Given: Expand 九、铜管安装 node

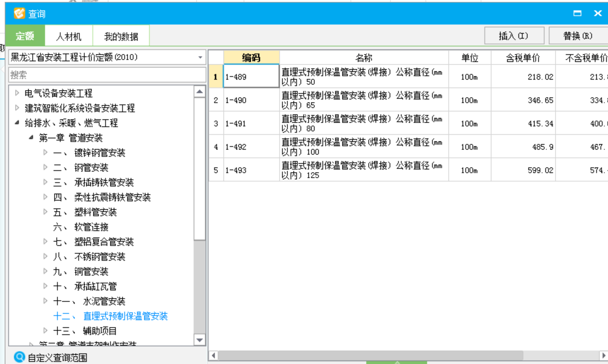Looking at the screenshot, I should pos(45,271).
